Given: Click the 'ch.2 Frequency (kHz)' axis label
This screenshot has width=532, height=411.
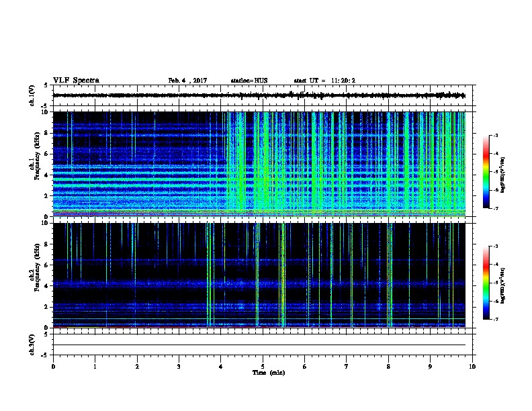Looking at the screenshot, I should point(35,267).
